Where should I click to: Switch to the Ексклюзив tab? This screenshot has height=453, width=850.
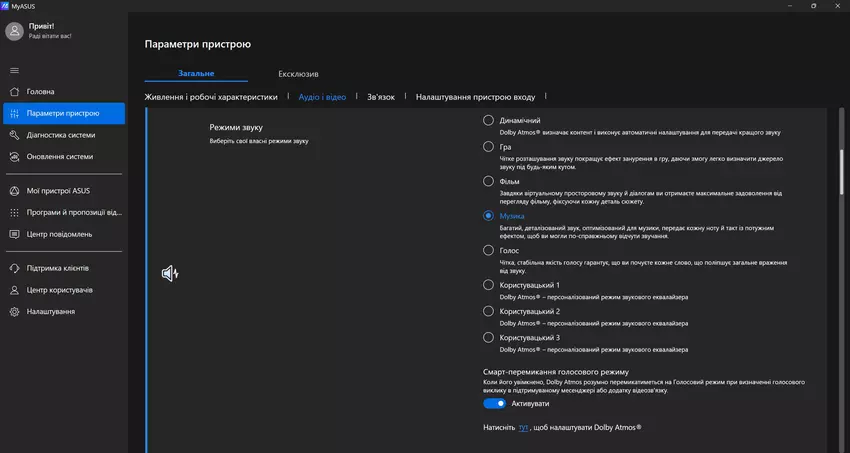298,74
